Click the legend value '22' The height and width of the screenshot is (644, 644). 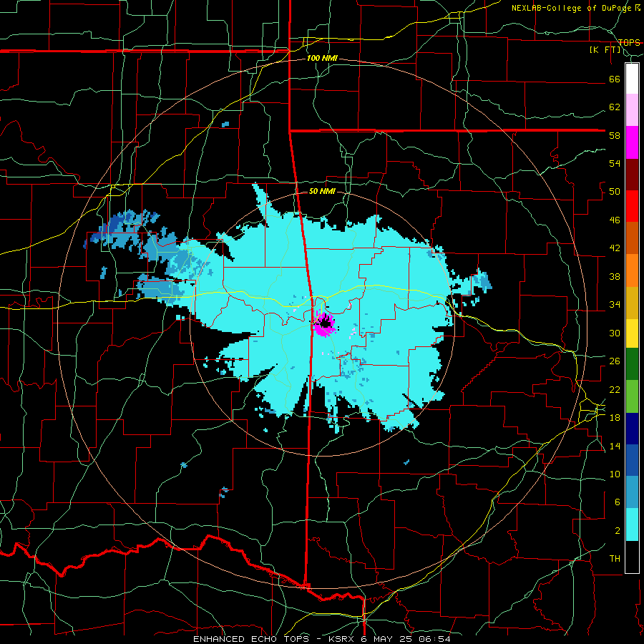point(615,389)
